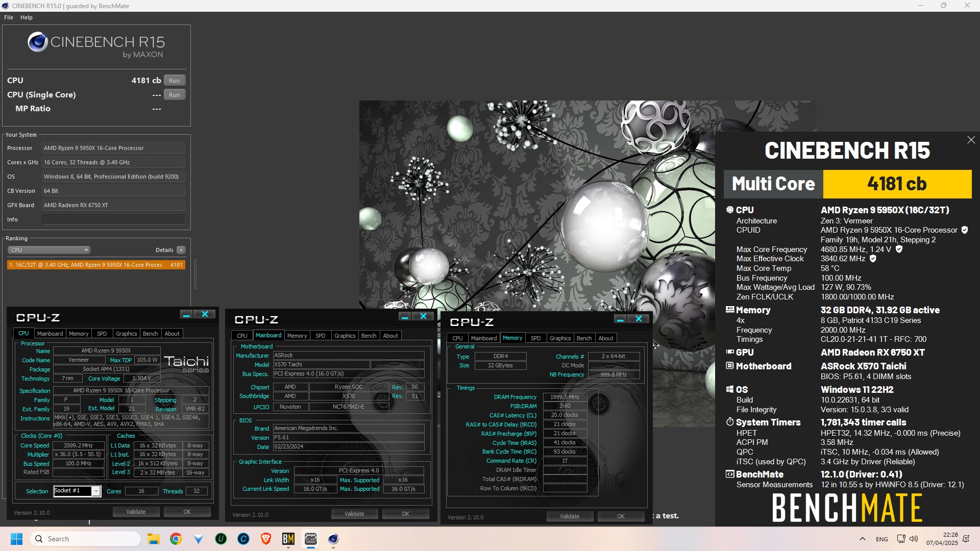Image resolution: width=980 pixels, height=551 pixels.
Task: Open the Brave browser taskbar icon
Action: 266,539
